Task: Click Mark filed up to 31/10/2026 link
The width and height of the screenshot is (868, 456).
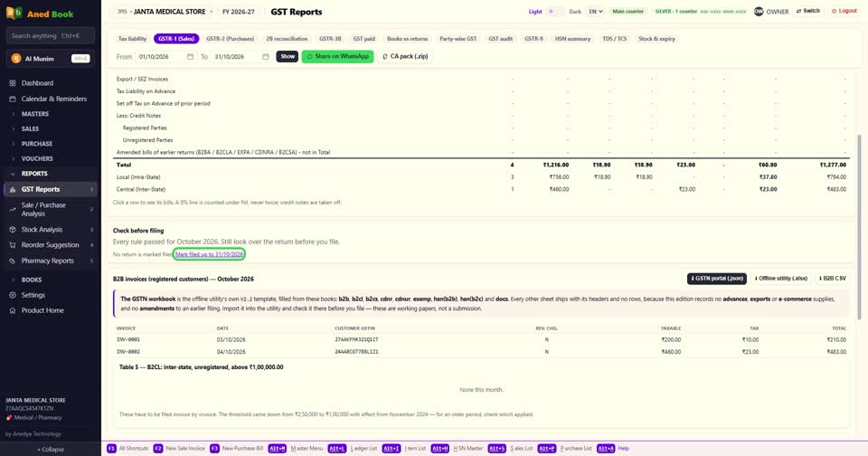Action: point(209,254)
